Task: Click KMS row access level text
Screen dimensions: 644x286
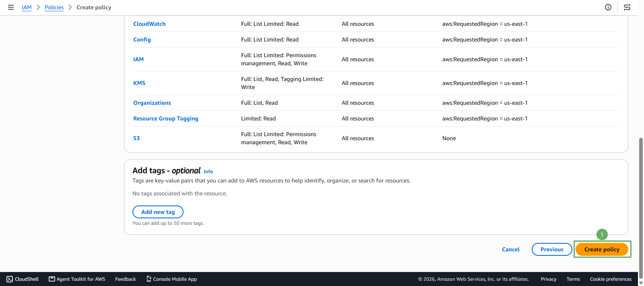Action: 282,83
